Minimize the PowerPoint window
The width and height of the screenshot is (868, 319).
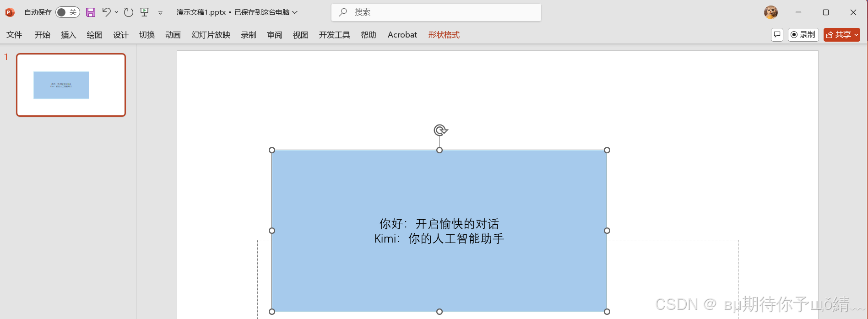click(798, 12)
